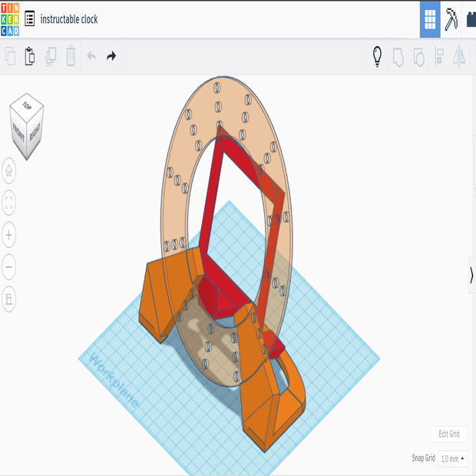Click the home view button
476x476 pixels.
point(9,170)
